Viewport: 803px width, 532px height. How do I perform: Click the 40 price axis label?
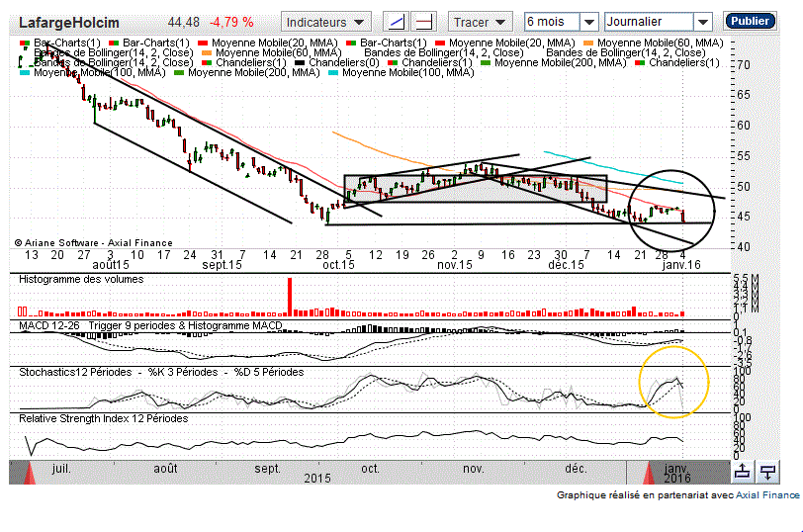click(x=744, y=247)
